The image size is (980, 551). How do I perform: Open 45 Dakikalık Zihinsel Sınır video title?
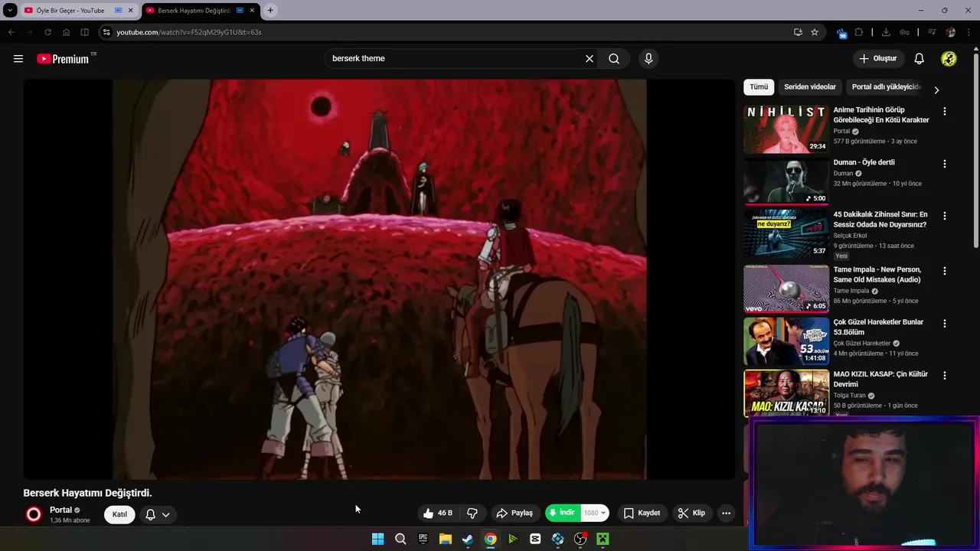880,220
